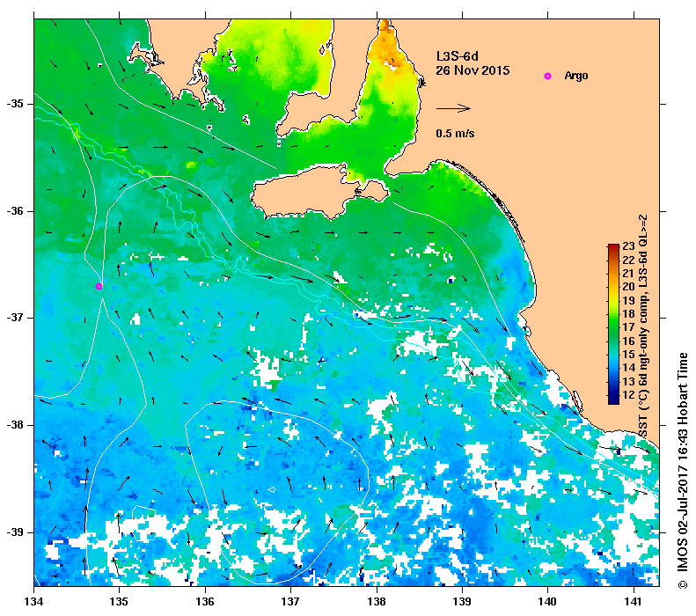Screen dimensions: 696x616
Task: Click latitude label '-35'
Action: pos(15,104)
